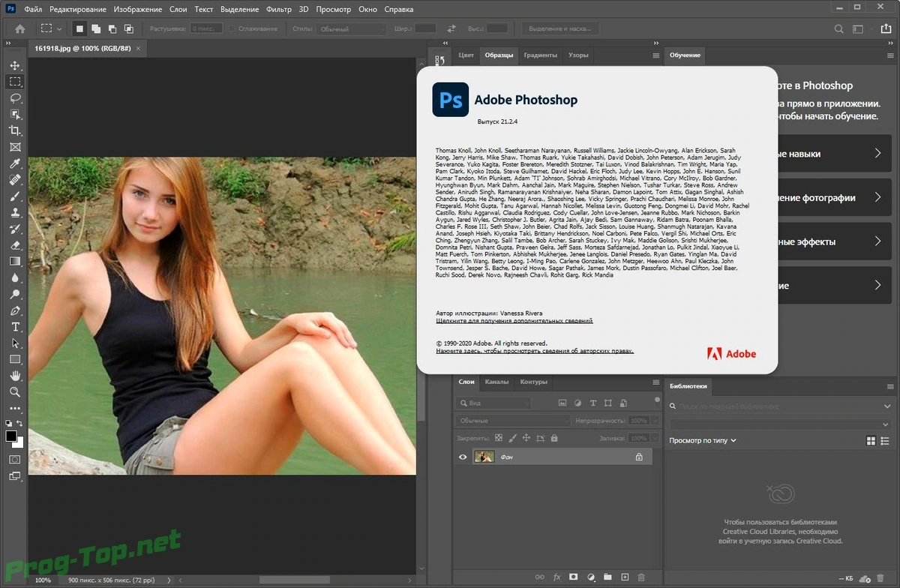
Task: Choose Intersect with Selection mode
Action: pos(129,28)
